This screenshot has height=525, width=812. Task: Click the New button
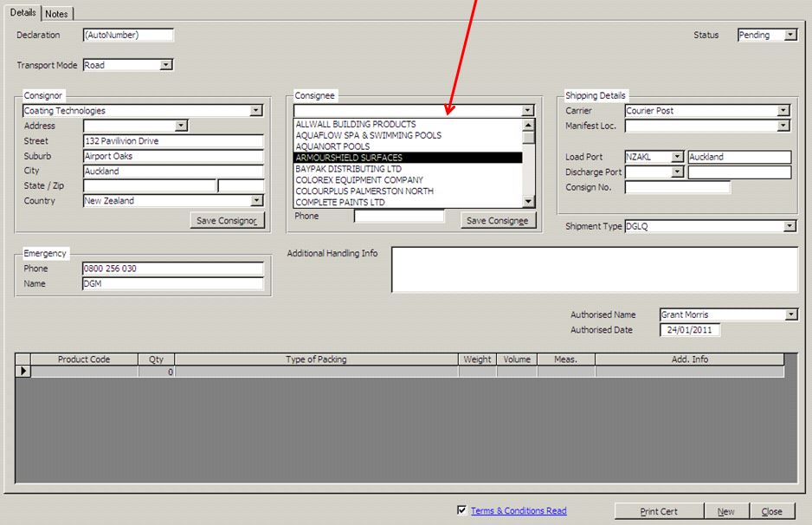tap(726, 511)
